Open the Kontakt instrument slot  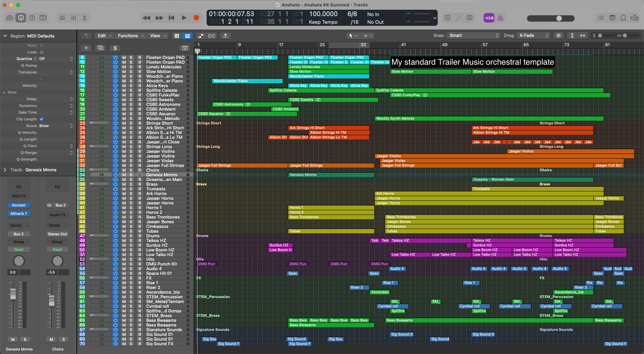(19, 205)
